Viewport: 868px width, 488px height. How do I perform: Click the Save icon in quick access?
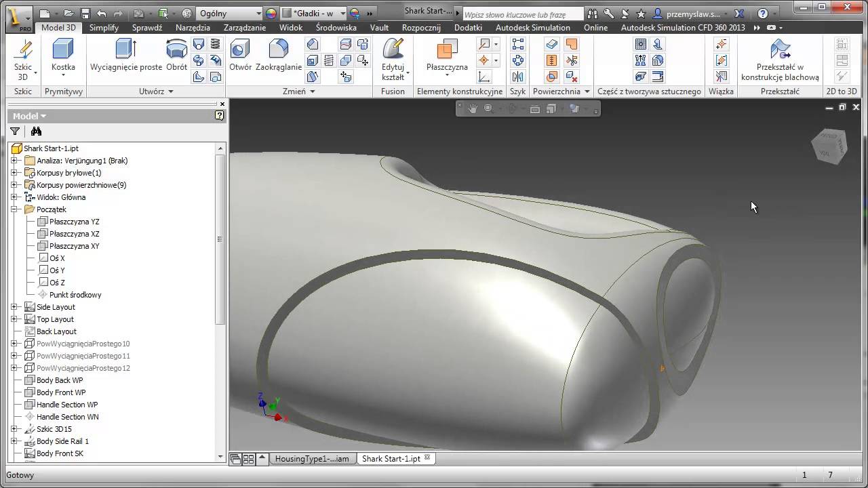pos(85,13)
